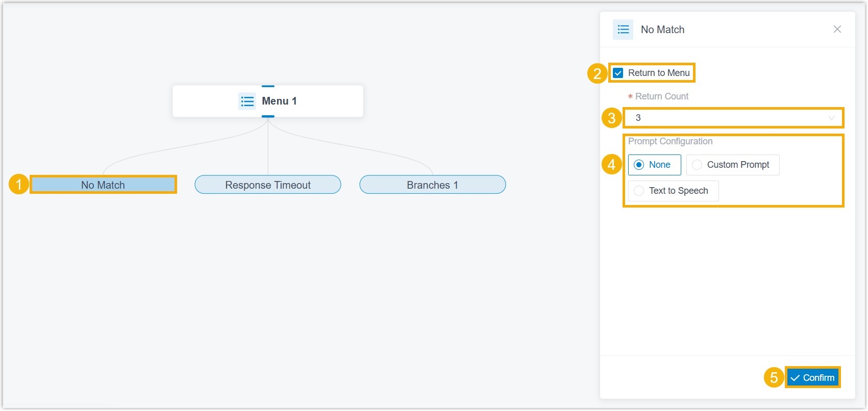
Task: Choose the Custom Prompt radio option
Action: coord(733,165)
